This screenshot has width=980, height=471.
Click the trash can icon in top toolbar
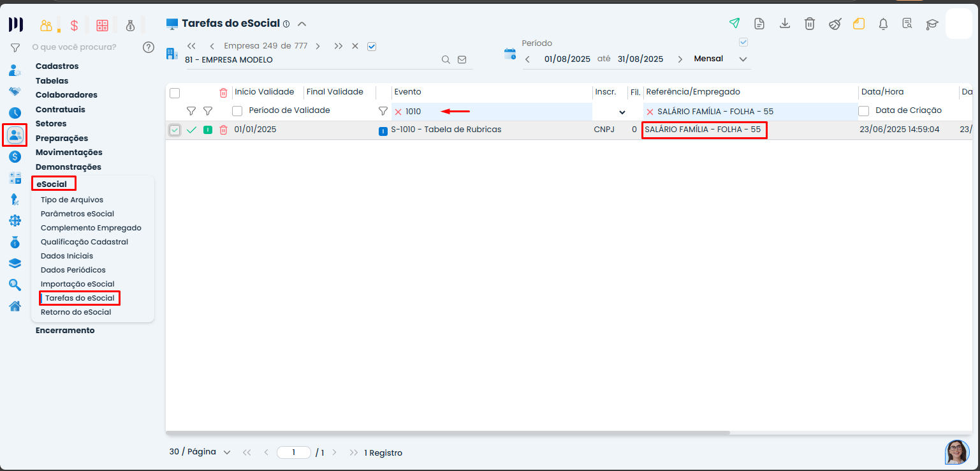point(810,24)
